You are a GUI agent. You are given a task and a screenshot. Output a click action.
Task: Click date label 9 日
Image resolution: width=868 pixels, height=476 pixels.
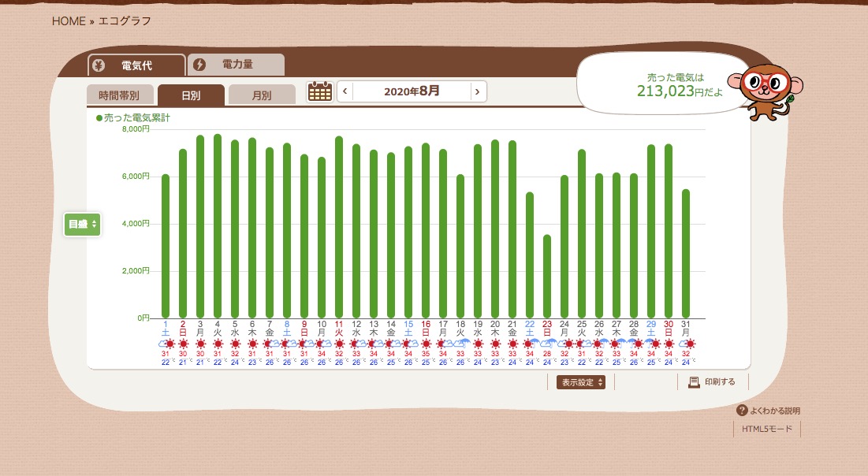304,328
